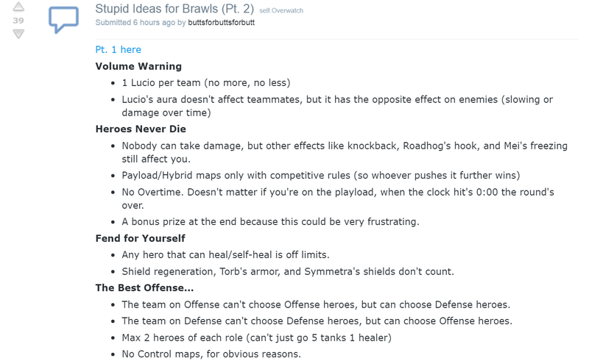The width and height of the screenshot is (589, 364).
Task: Upvote the Stupid Ideas for Brawls post
Action: tap(18, 7)
